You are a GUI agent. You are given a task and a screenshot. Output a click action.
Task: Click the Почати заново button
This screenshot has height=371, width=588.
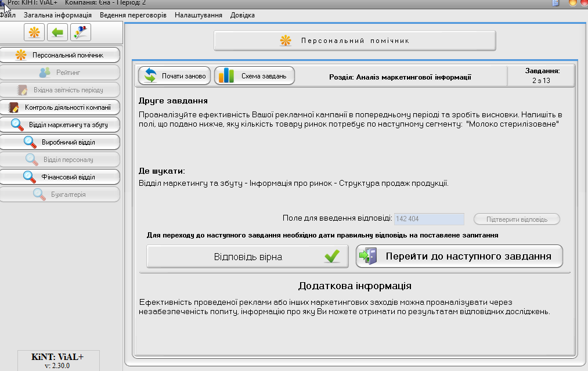point(174,76)
